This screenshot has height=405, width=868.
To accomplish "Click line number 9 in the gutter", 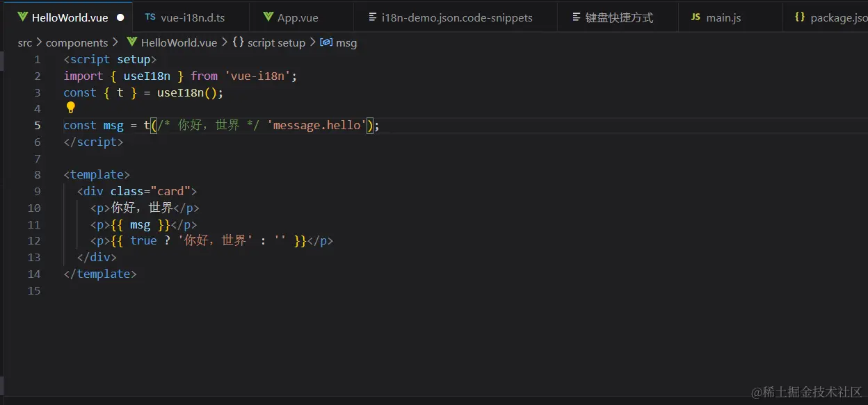I will 38,192.
